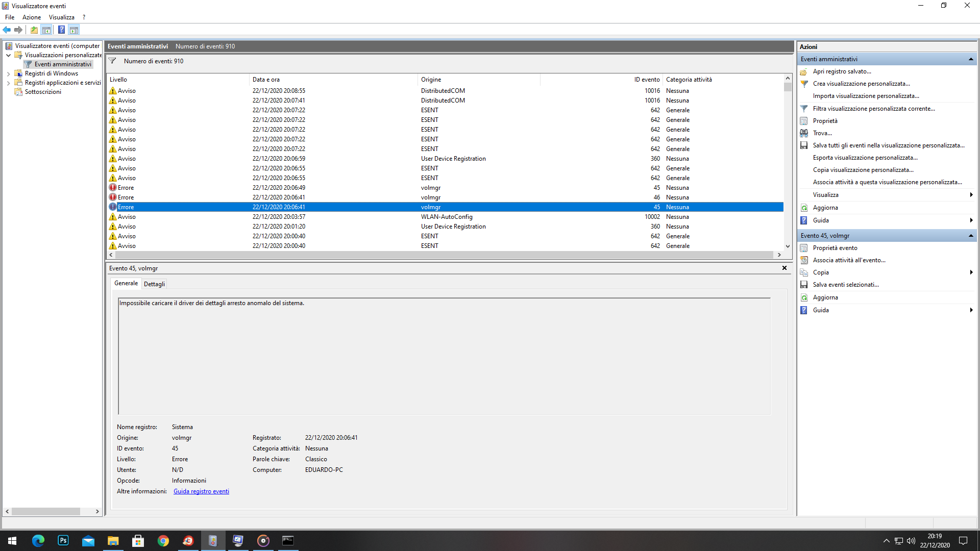Viewport: 980px width, 551px height.
Task: Click Crea visualizzazione personalizzata funnel icon
Action: click(x=804, y=84)
